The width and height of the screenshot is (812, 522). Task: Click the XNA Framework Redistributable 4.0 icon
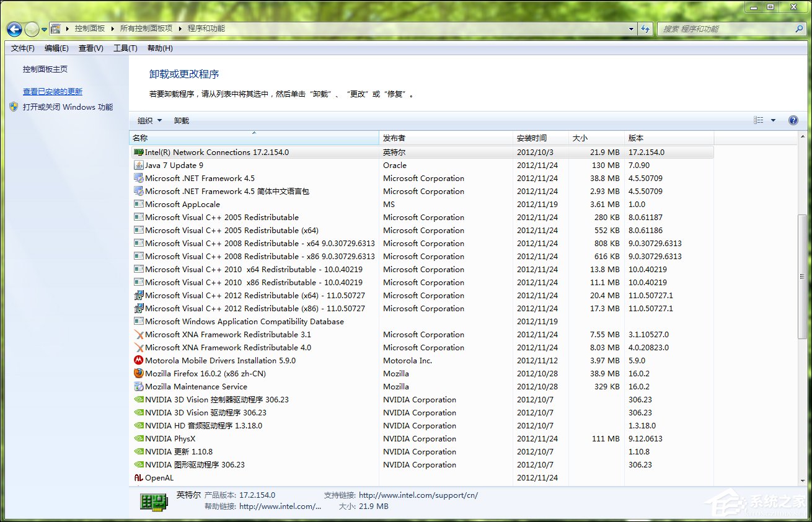pos(139,347)
